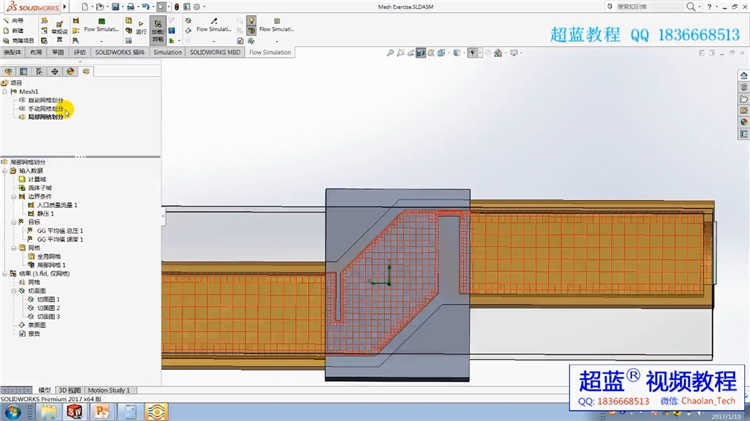Image resolution: width=750 pixels, height=421 pixels.
Task: Switch to the Motion Study 1 bottom tab
Action: pyautogui.click(x=109, y=390)
